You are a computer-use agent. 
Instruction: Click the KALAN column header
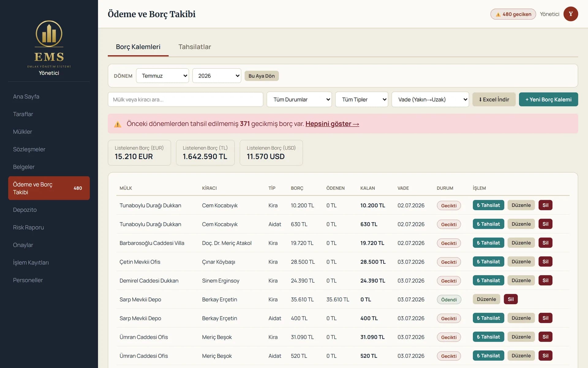point(367,188)
